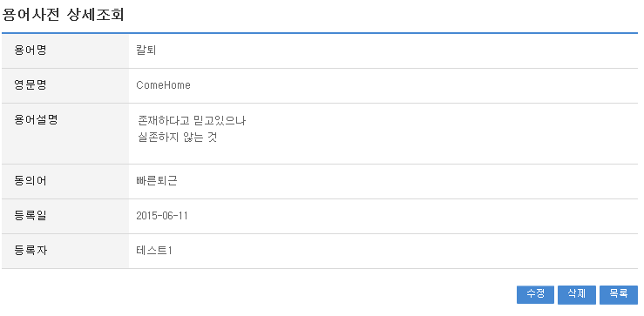Click the registration date 2015-06-11

point(162,216)
